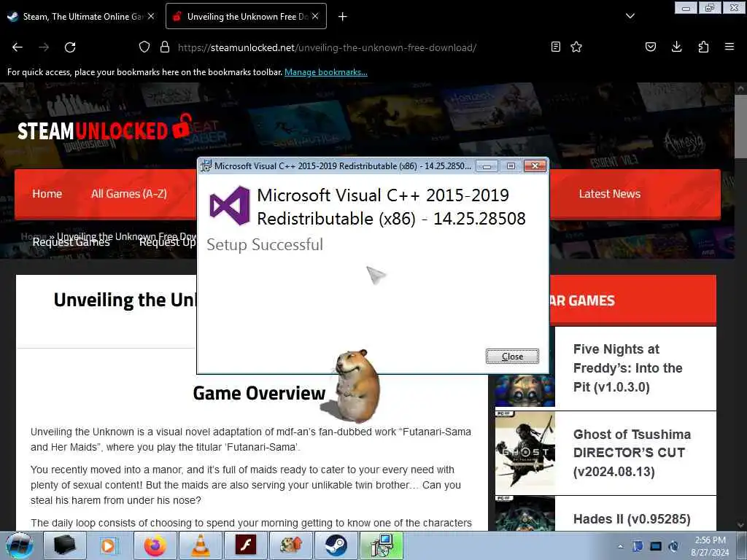
Task: Click the volume tray icon
Action: pyautogui.click(x=673, y=546)
